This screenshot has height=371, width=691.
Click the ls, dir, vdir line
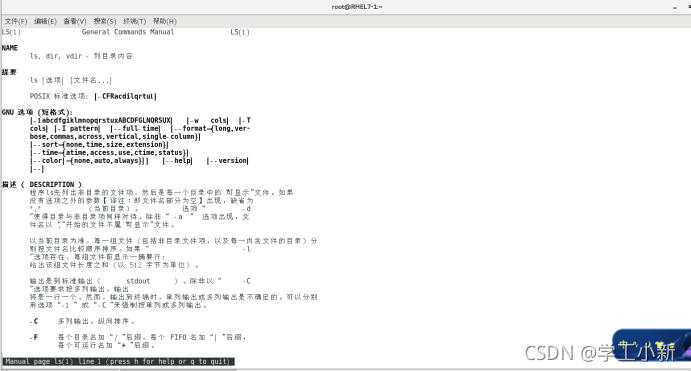(81, 56)
